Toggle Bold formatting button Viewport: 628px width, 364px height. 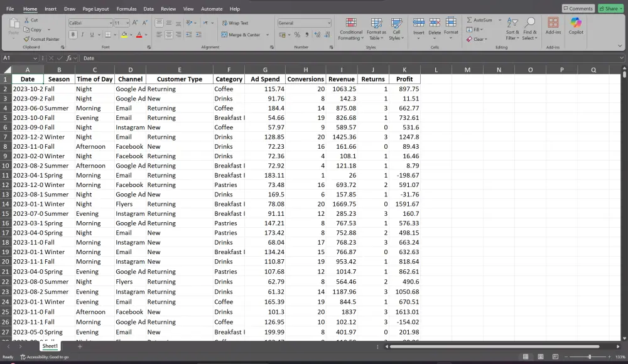pos(73,35)
